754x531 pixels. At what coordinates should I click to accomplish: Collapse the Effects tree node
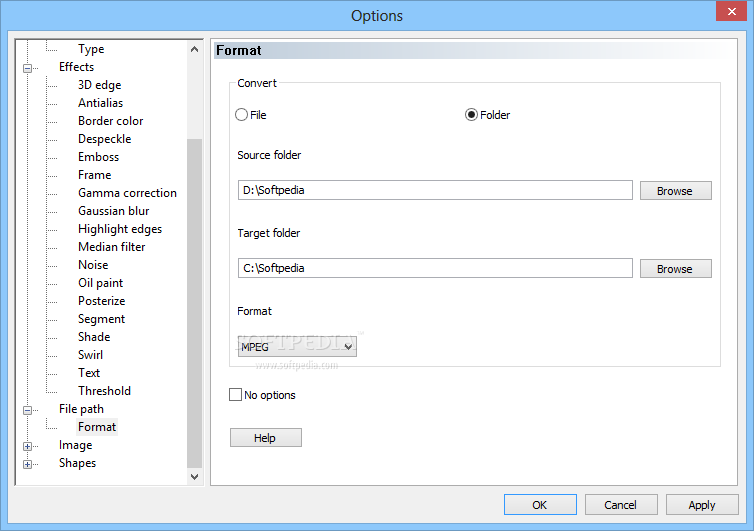click(27, 68)
